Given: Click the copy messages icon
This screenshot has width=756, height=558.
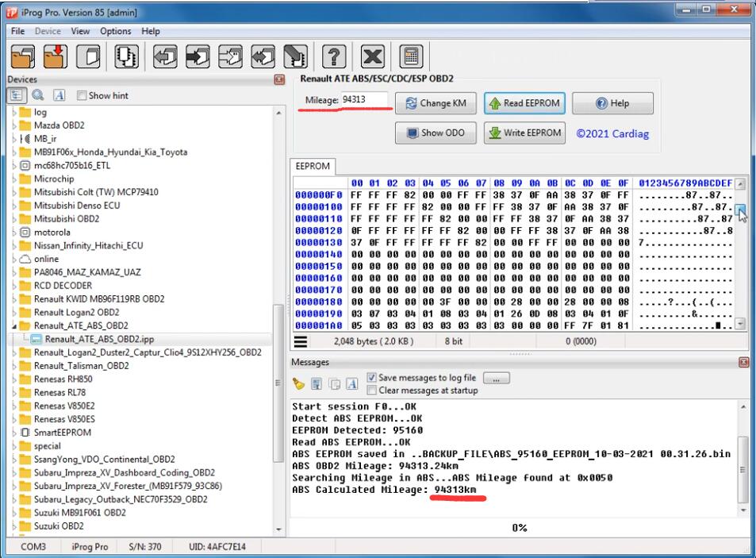Looking at the screenshot, I should [334, 384].
